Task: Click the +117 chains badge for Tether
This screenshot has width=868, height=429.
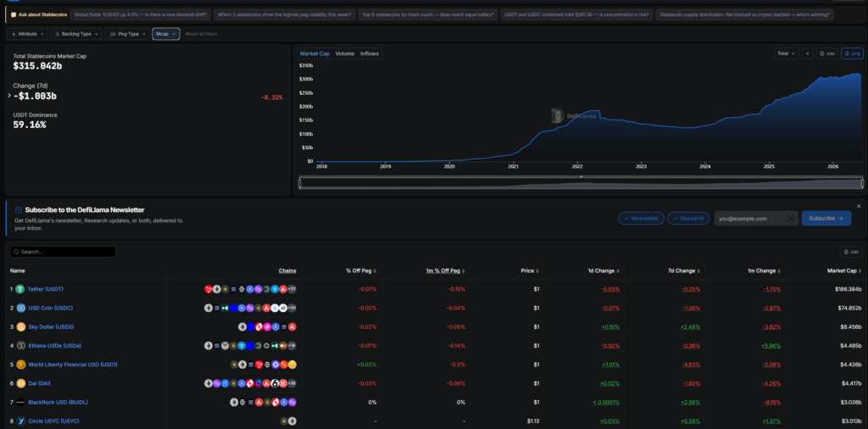Action: point(292,289)
